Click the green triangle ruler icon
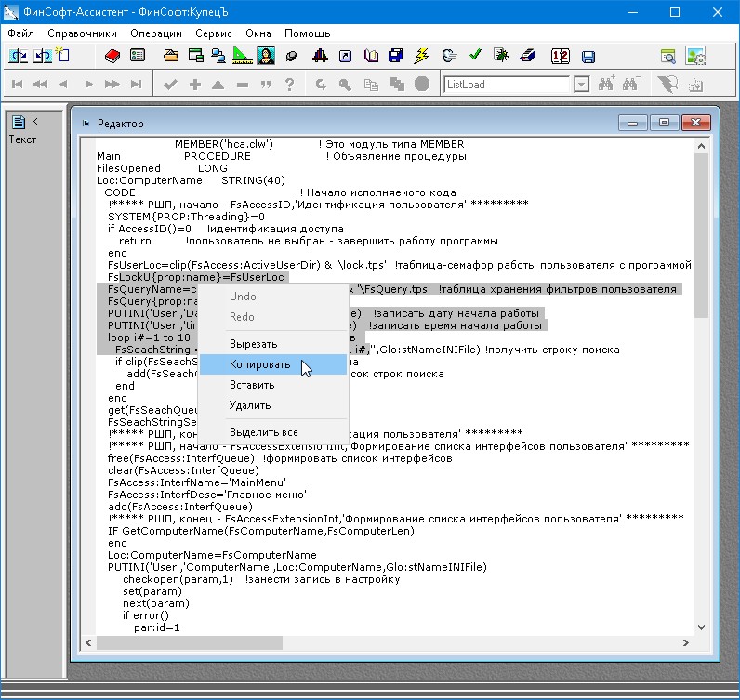740x700 pixels. [242, 57]
